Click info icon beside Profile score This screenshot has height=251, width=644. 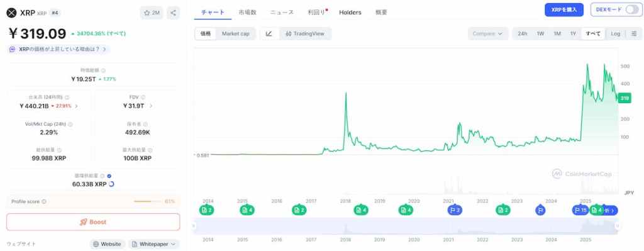44,202
